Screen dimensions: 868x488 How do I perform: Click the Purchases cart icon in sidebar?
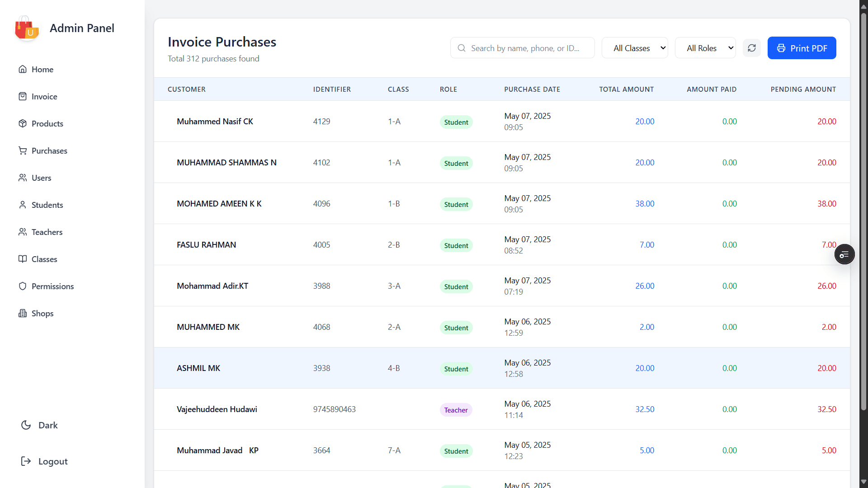(23, 150)
